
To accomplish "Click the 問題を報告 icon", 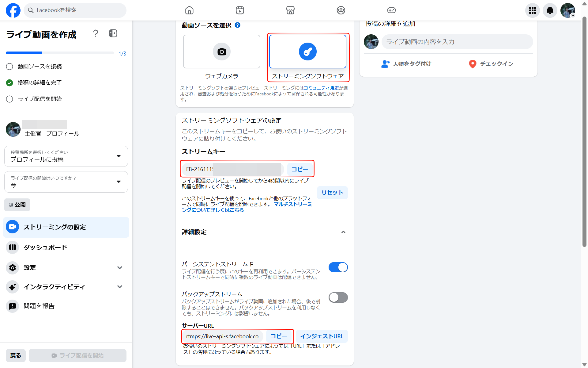I will [13, 306].
